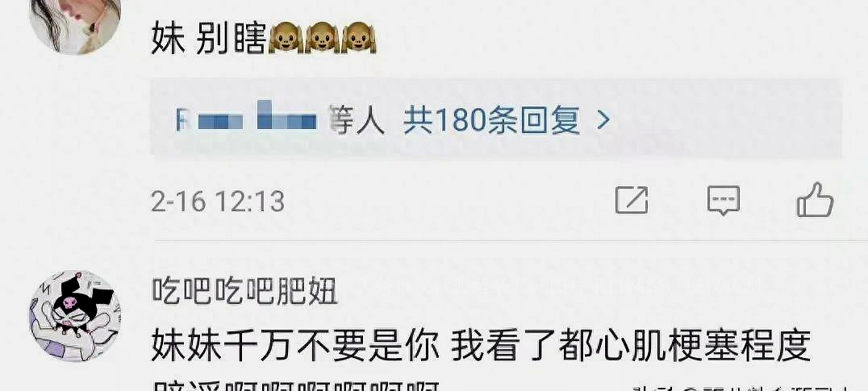This screenshot has width=868, height=391.
Task: View the Kuromi avatar profile
Action: tap(75, 316)
